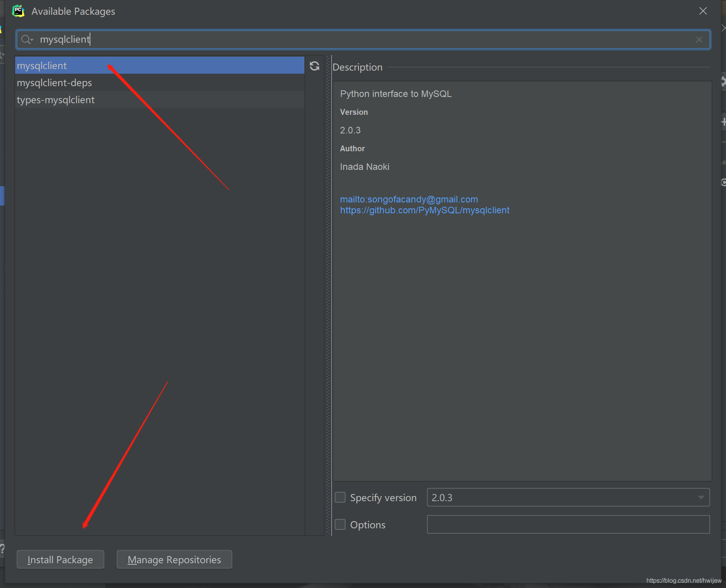Click the Install Package button
The height and width of the screenshot is (588, 726).
[x=60, y=560]
